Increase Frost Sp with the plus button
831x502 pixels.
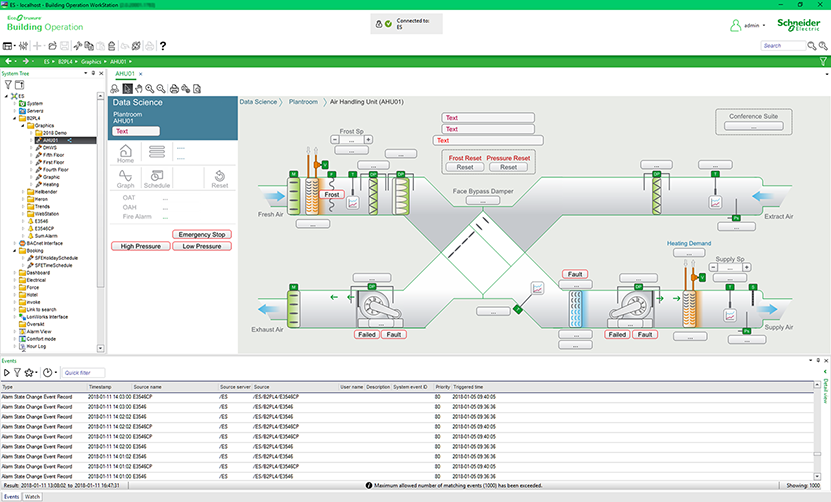[x=369, y=139]
